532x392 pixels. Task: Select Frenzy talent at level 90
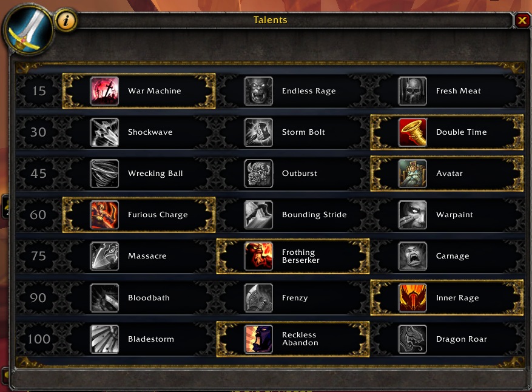(293, 298)
